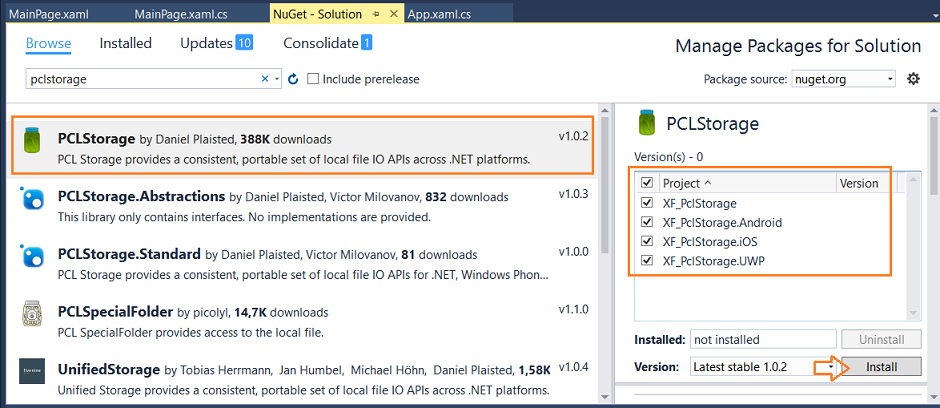Click the project list scroll down arrow
The height and width of the screenshot is (408, 940).
[912, 313]
